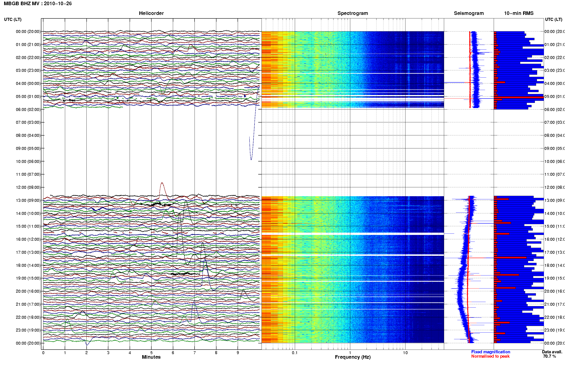Click the "17:00 (13:00)" label on the Helicorder time axis
Viewport: 588px width, 368px height.
[28, 252]
